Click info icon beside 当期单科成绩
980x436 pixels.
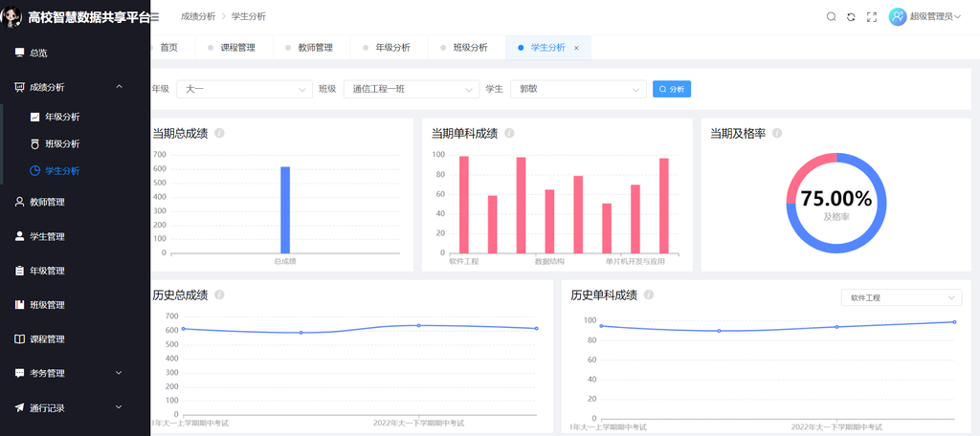(x=509, y=133)
